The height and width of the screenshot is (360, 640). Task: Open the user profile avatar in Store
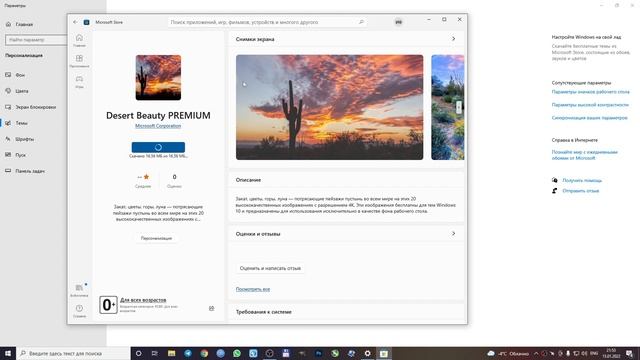[398, 22]
